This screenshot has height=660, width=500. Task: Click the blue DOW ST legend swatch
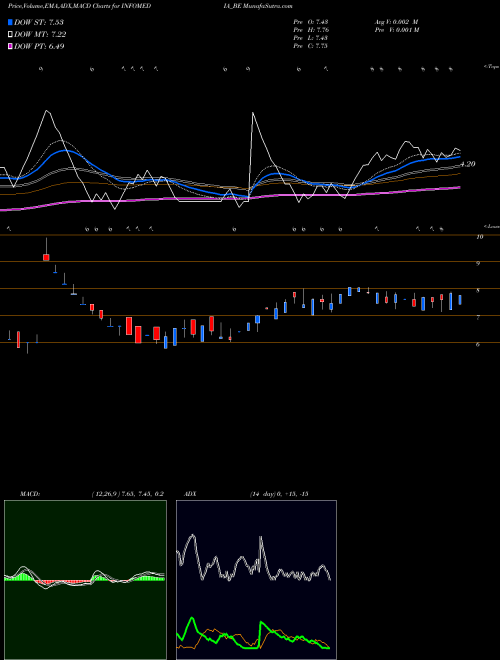(x=10, y=22)
